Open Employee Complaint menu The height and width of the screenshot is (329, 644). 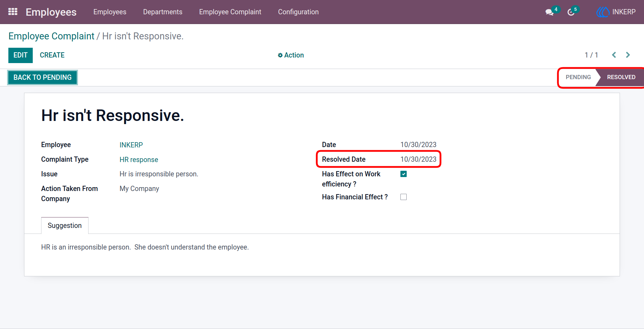230,12
